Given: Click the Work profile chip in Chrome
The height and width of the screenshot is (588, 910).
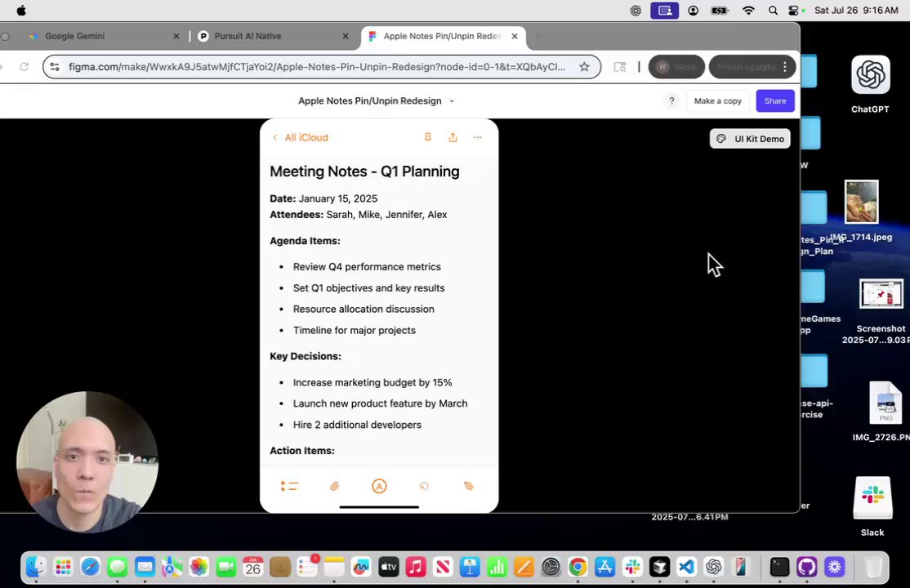Looking at the screenshot, I should (676, 67).
